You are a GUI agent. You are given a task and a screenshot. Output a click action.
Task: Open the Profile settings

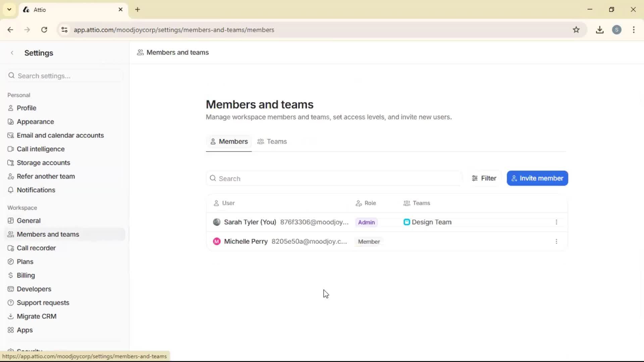[26, 108]
